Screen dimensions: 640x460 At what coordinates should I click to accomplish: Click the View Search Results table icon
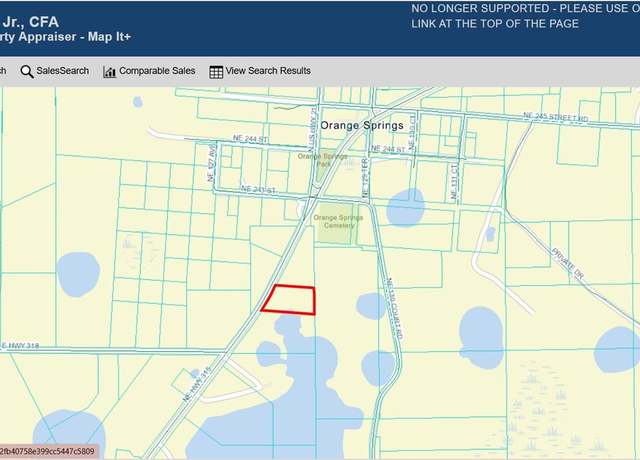pos(216,72)
